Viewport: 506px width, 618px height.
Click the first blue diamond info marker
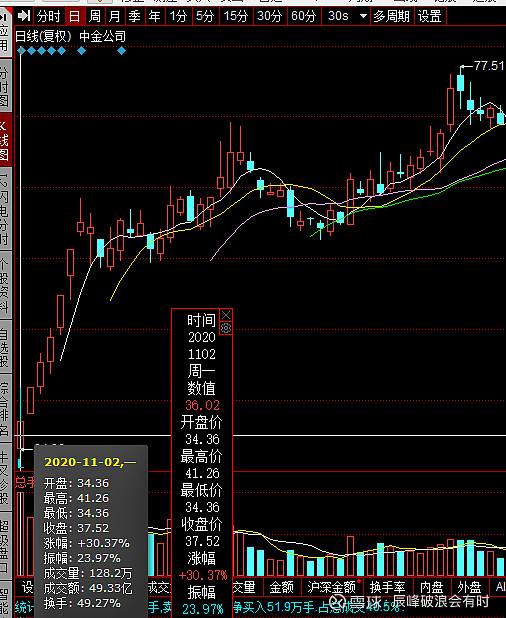pos(22,51)
